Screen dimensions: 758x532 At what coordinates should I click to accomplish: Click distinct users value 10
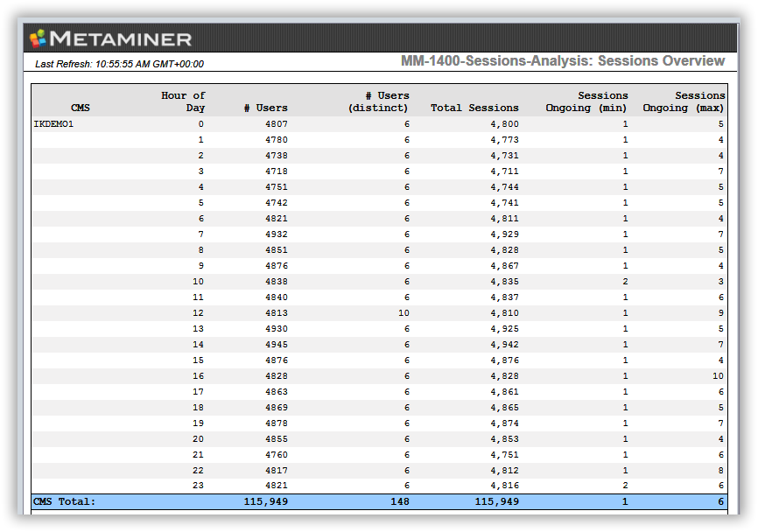coord(404,313)
